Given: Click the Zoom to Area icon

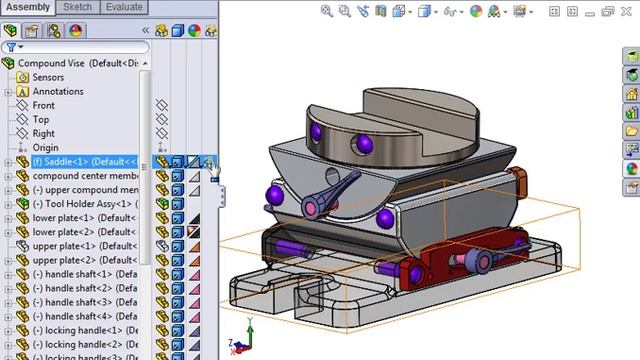Looking at the screenshot, I should coord(344,11).
